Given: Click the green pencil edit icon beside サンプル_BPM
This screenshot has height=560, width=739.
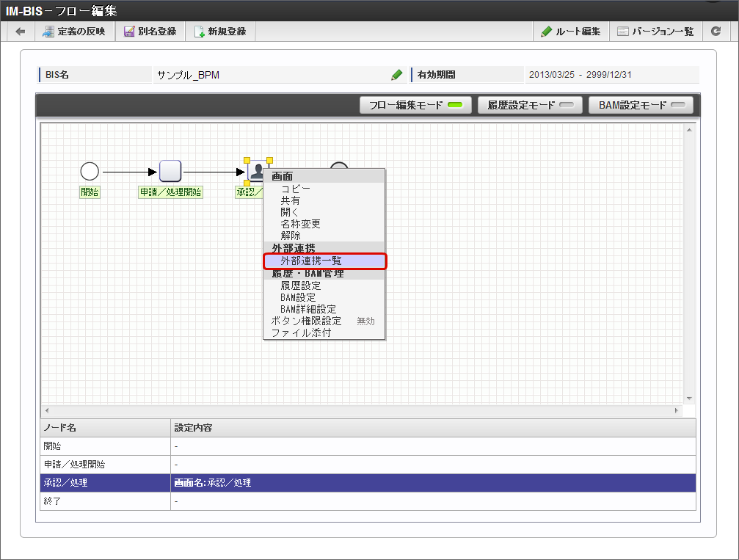Looking at the screenshot, I should click(x=397, y=75).
